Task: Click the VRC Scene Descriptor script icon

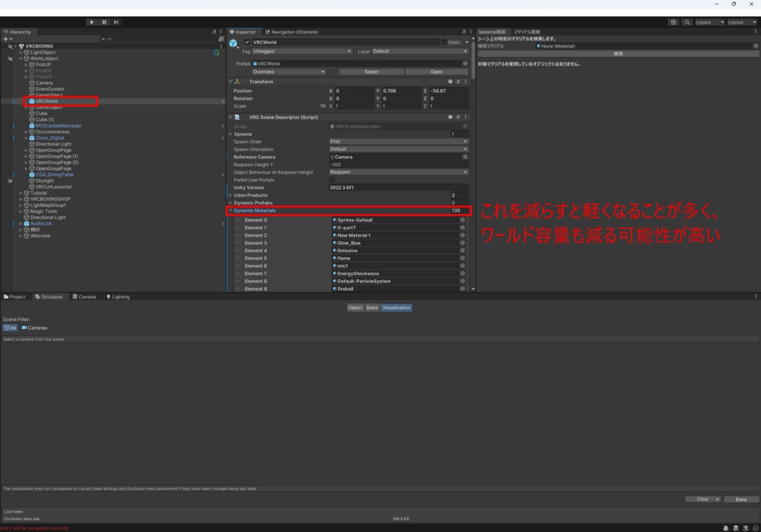Action: pos(237,117)
